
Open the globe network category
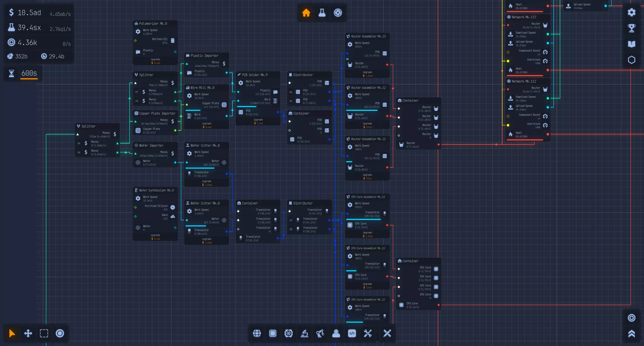[257, 333]
